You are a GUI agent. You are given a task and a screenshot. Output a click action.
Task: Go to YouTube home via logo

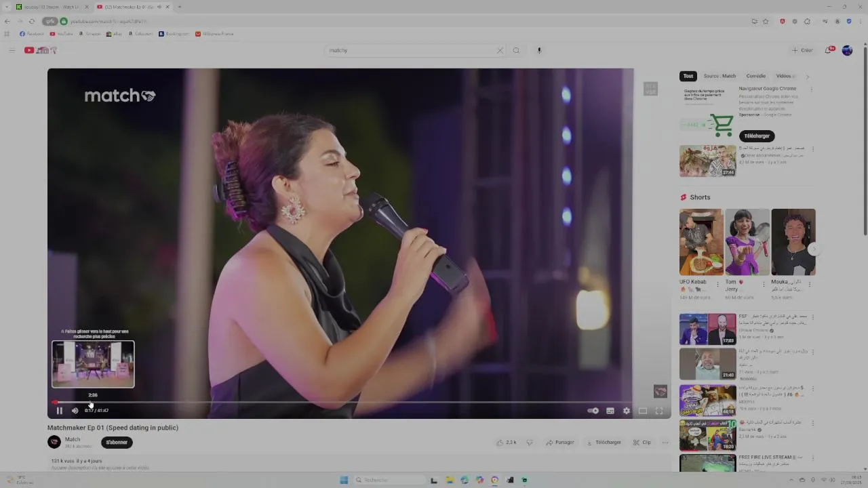point(41,50)
